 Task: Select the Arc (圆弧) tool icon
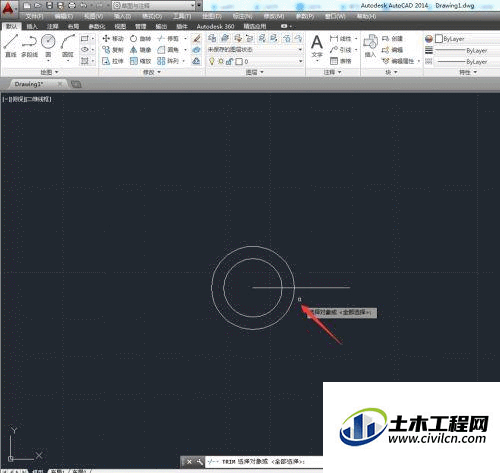click(68, 41)
